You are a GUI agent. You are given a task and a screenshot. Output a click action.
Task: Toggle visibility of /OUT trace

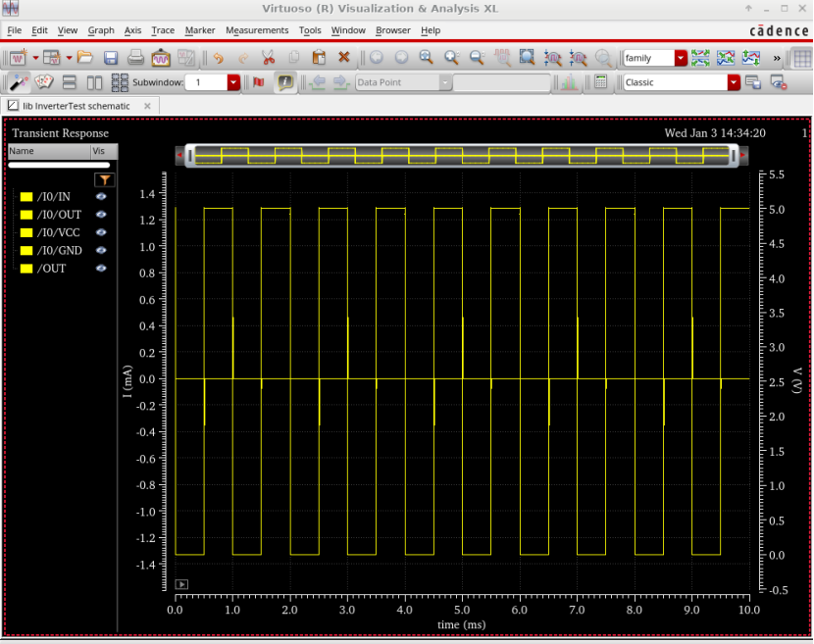click(100, 268)
